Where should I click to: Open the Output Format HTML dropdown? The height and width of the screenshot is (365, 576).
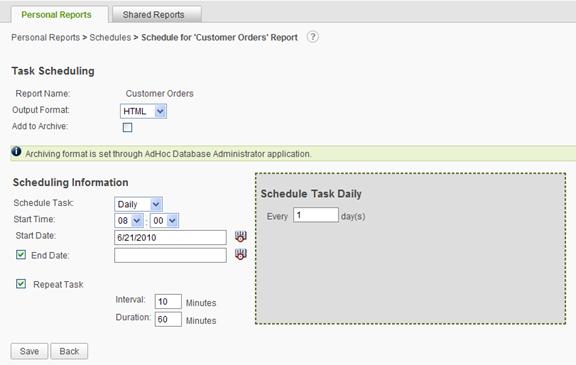click(x=143, y=111)
